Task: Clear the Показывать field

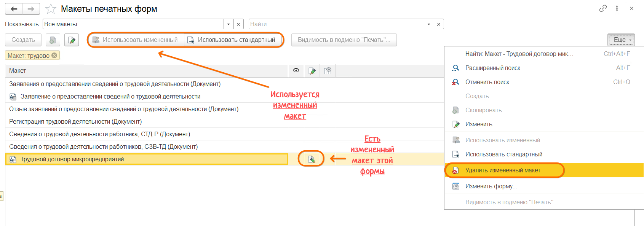Action: click(x=238, y=24)
